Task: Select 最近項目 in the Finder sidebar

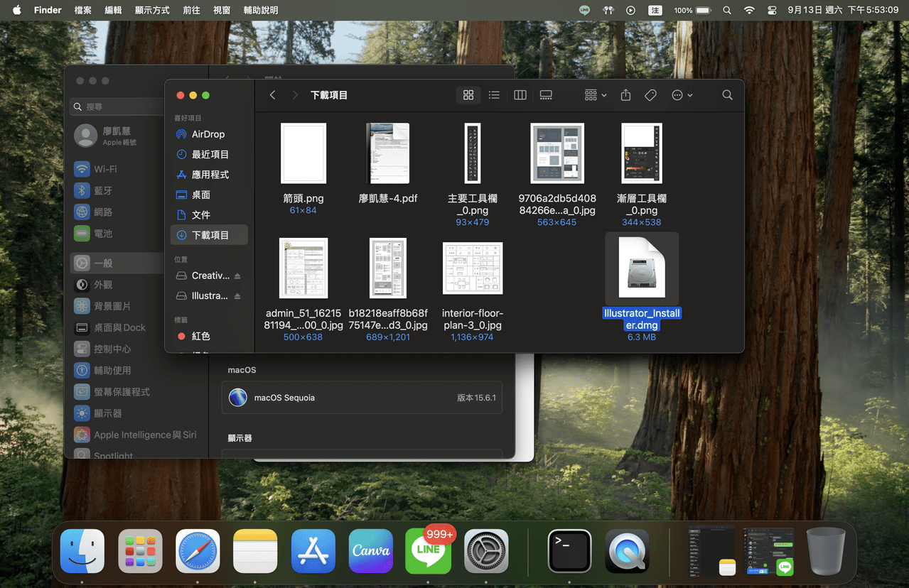Action: (x=209, y=154)
